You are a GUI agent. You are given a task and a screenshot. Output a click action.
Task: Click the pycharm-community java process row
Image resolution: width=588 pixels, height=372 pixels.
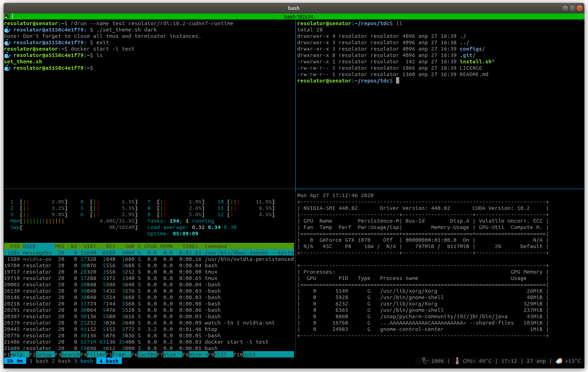[423, 316]
